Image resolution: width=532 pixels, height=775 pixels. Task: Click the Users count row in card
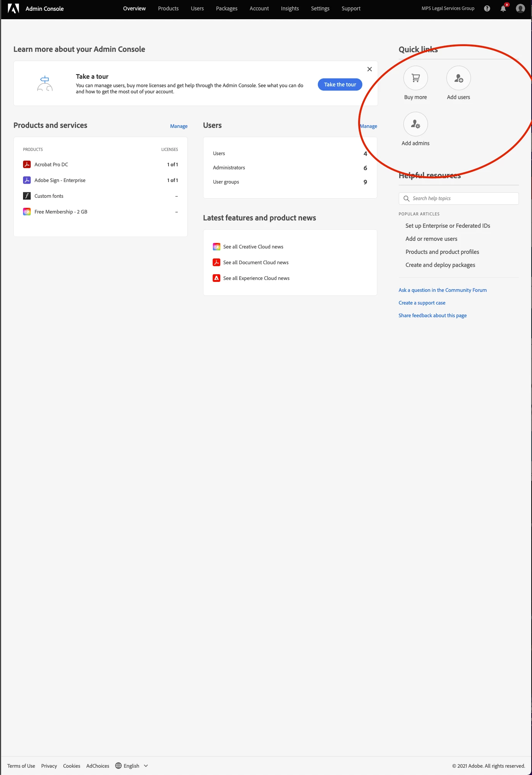[290, 154]
